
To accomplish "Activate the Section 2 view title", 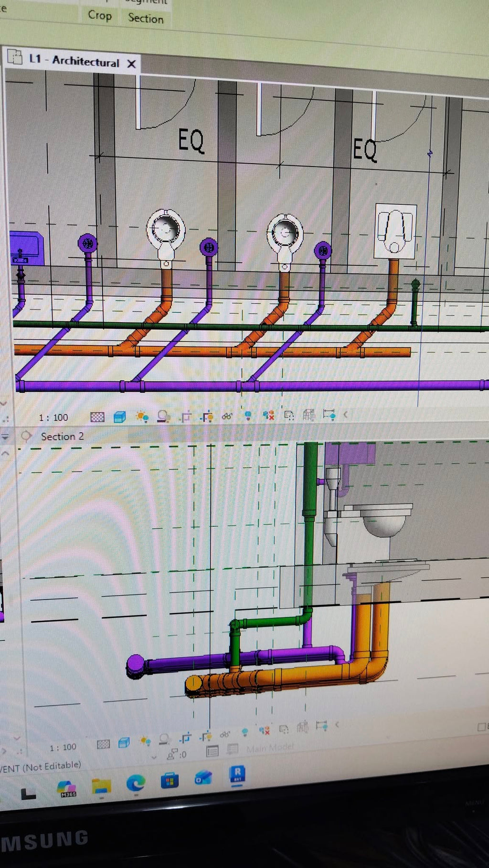I will click(x=62, y=436).
